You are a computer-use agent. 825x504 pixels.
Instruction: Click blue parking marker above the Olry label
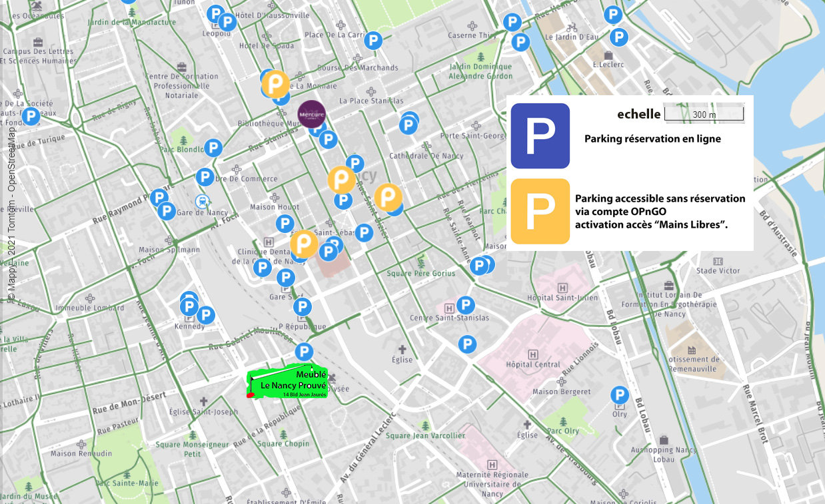click(x=620, y=395)
